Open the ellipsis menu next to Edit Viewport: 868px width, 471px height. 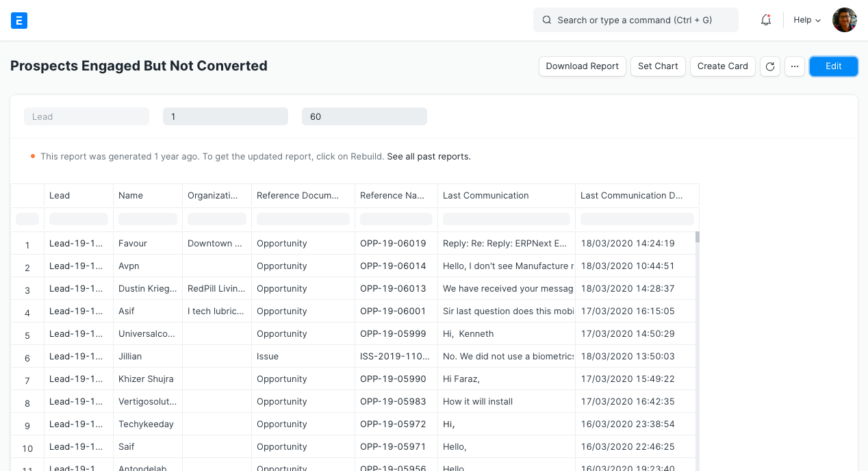[795, 66]
